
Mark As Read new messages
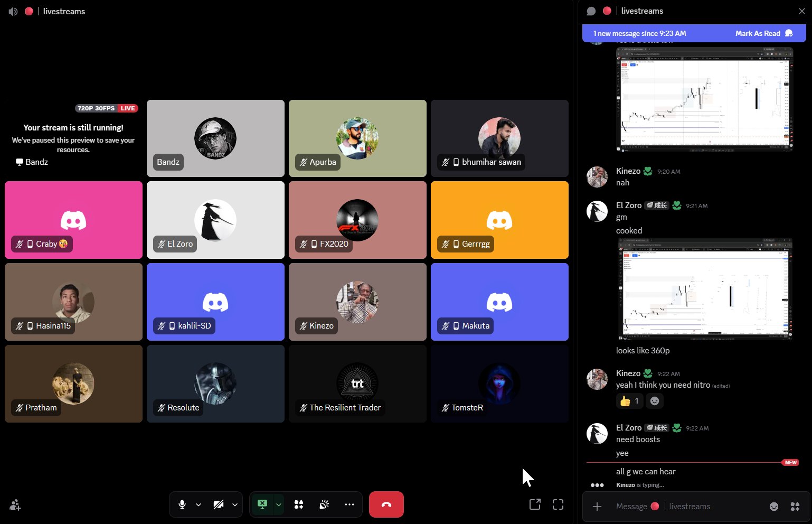click(764, 33)
